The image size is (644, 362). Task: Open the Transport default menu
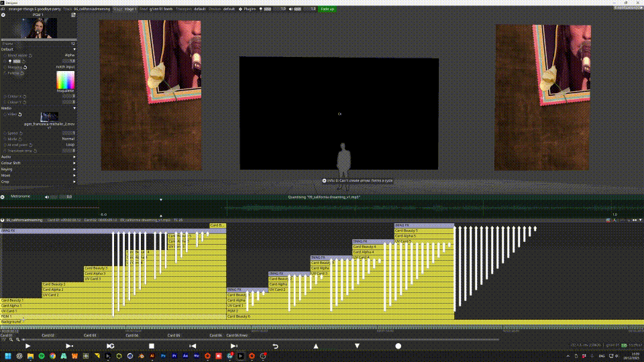coord(191,9)
